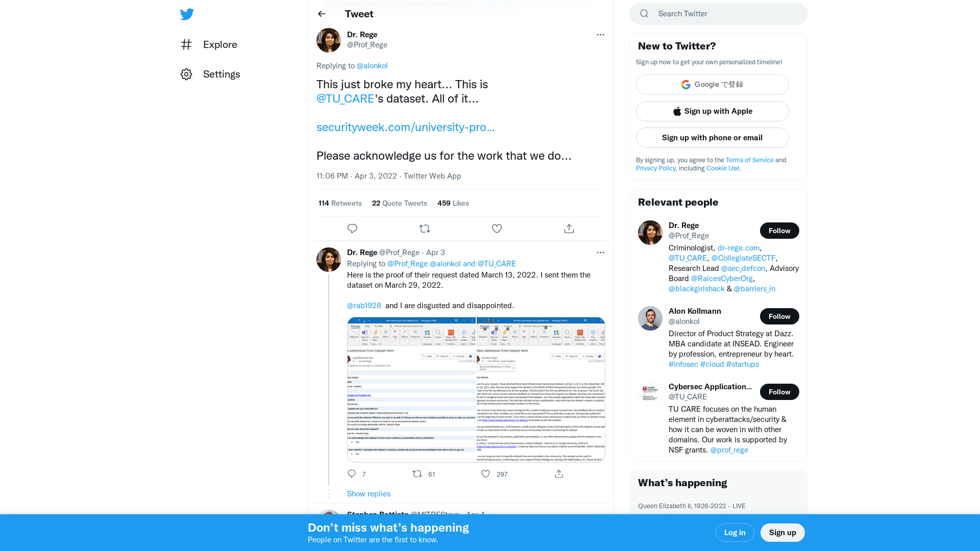Open @prof_rege in the TU CARE bio
This screenshot has width=980, height=551.
pyautogui.click(x=729, y=450)
